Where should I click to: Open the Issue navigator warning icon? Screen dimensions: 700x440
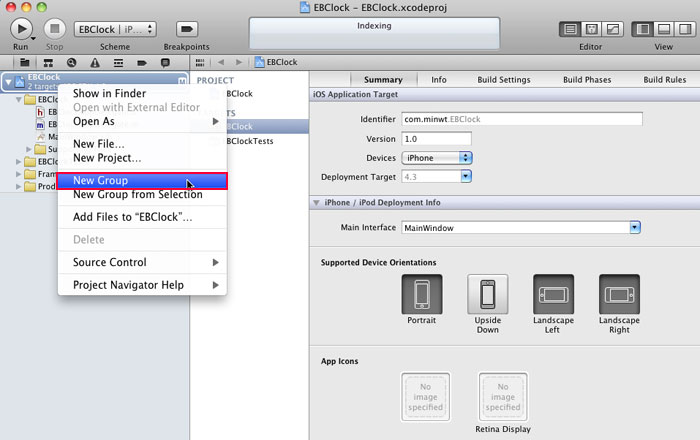coord(95,62)
